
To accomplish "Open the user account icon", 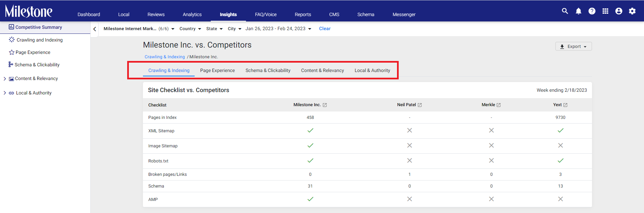I will (x=619, y=11).
